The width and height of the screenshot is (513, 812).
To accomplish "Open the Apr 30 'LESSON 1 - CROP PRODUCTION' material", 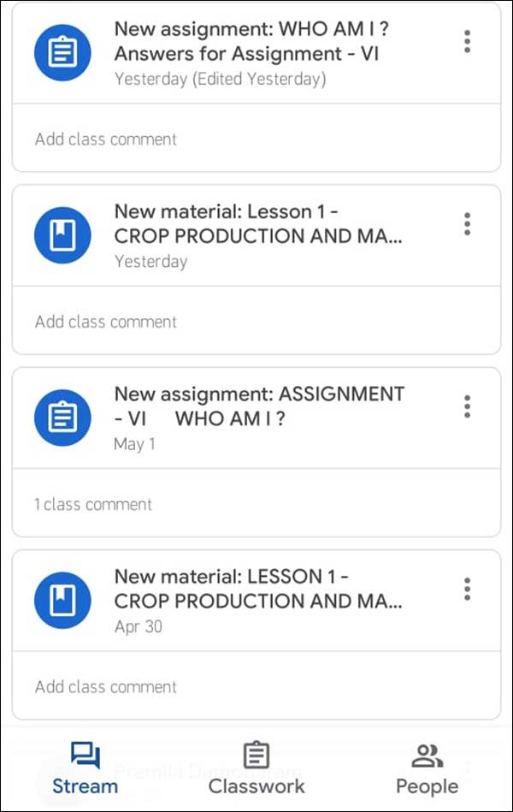I will pos(256,589).
